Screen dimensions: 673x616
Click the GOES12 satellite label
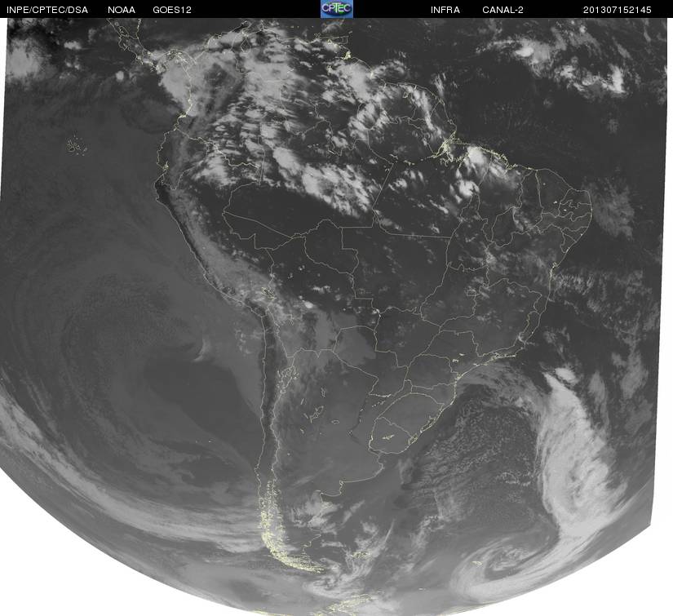[172, 10]
